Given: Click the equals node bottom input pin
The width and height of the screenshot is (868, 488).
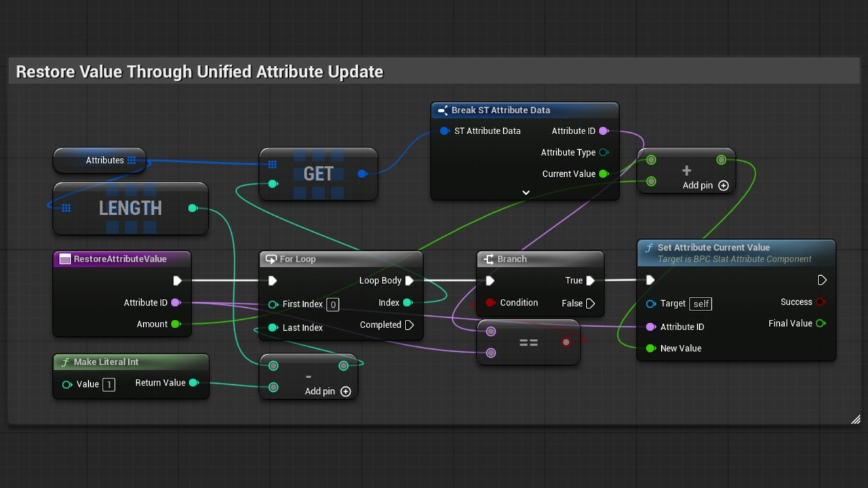Looking at the screenshot, I should click(x=491, y=352).
